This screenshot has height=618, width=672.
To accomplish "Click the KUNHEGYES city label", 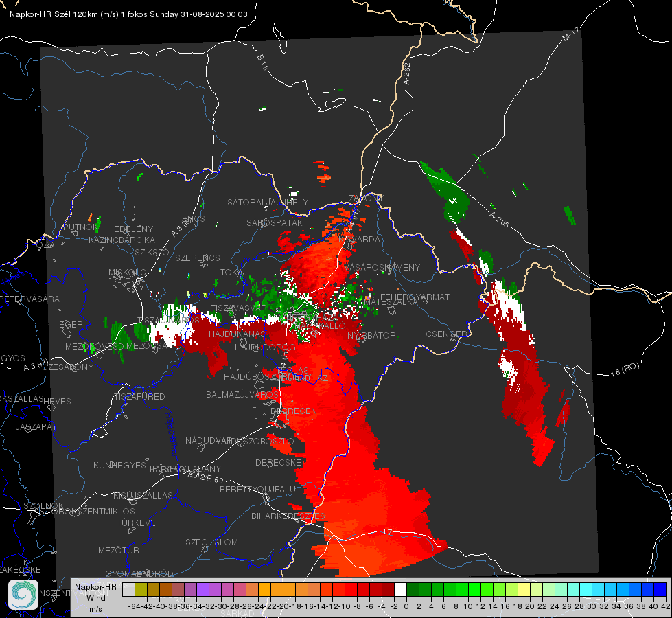I will click(119, 466).
